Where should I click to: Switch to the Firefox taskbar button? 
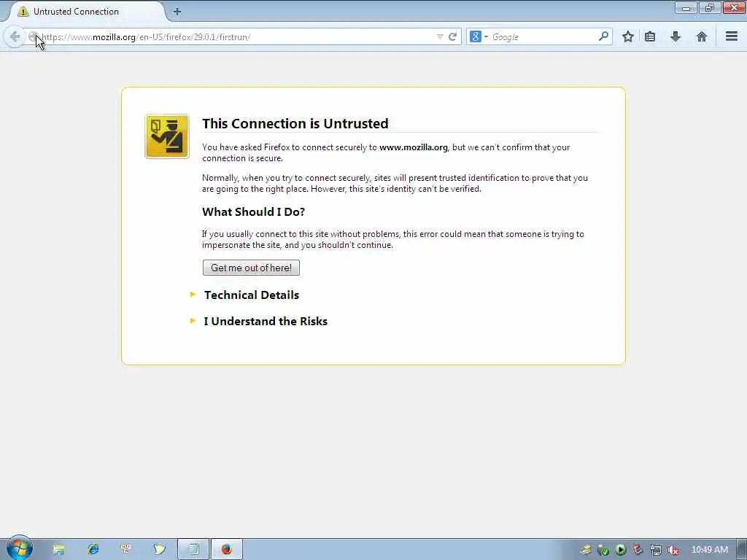[x=227, y=549]
